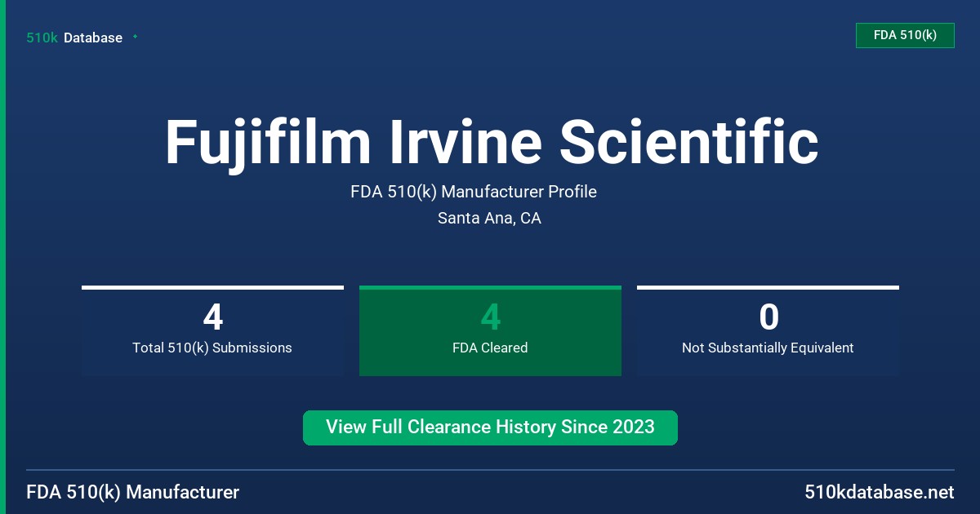Click the View Full Clearance History Since 2023 button
The height and width of the screenshot is (514, 980).
[x=490, y=428]
